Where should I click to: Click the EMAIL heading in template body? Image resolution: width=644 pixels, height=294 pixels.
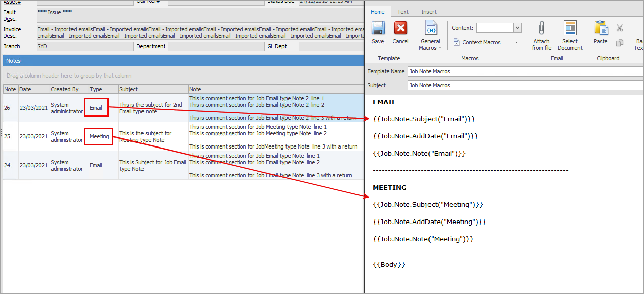pyautogui.click(x=384, y=102)
